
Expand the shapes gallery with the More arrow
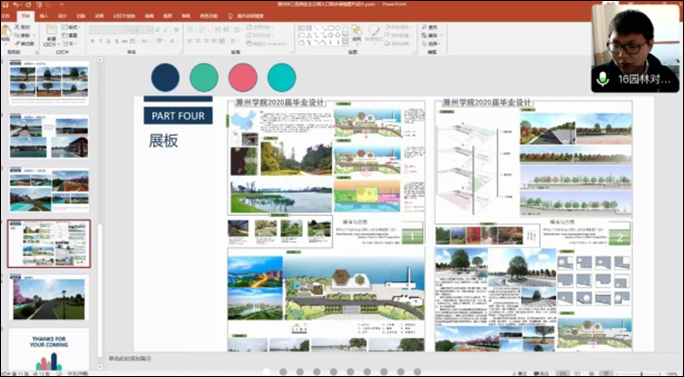[x=345, y=42]
